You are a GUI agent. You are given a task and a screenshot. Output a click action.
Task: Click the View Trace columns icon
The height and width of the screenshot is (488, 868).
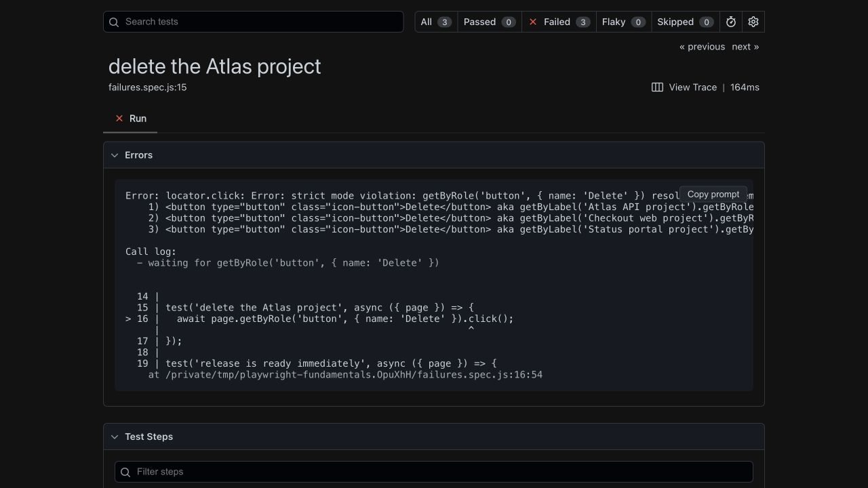[x=657, y=87]
